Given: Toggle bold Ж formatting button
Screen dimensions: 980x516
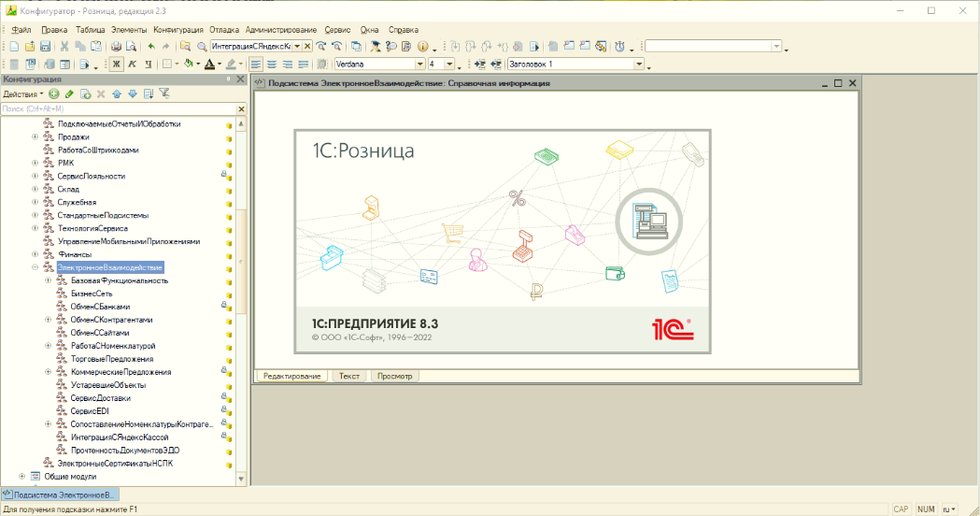Looking at the screenshot, I should [117, 64].
